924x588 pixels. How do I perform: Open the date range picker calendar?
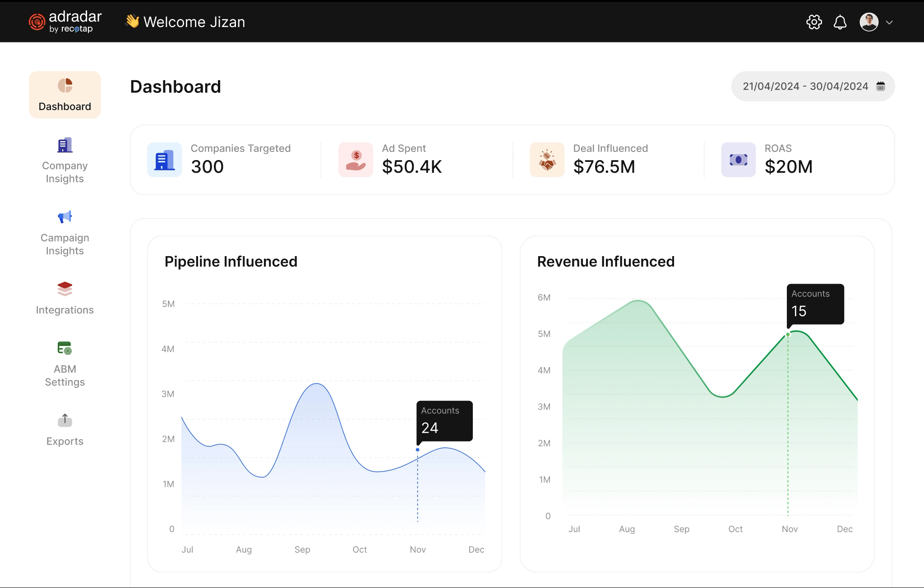point(881,86)
